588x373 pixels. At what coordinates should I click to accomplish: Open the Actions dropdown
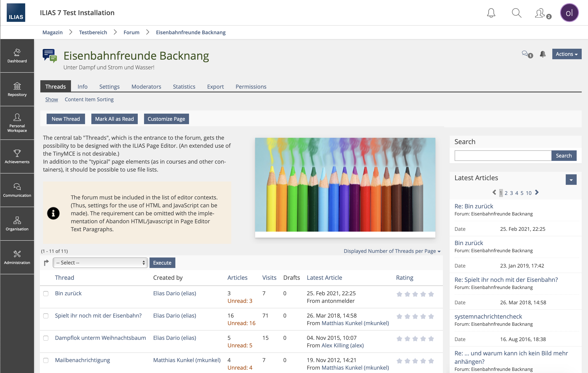point(567,54)
